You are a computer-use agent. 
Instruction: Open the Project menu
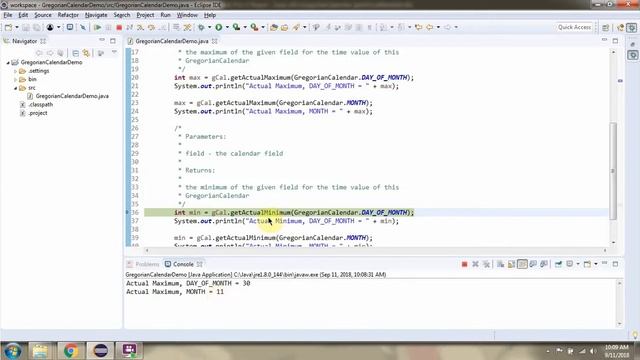[145, 15]
